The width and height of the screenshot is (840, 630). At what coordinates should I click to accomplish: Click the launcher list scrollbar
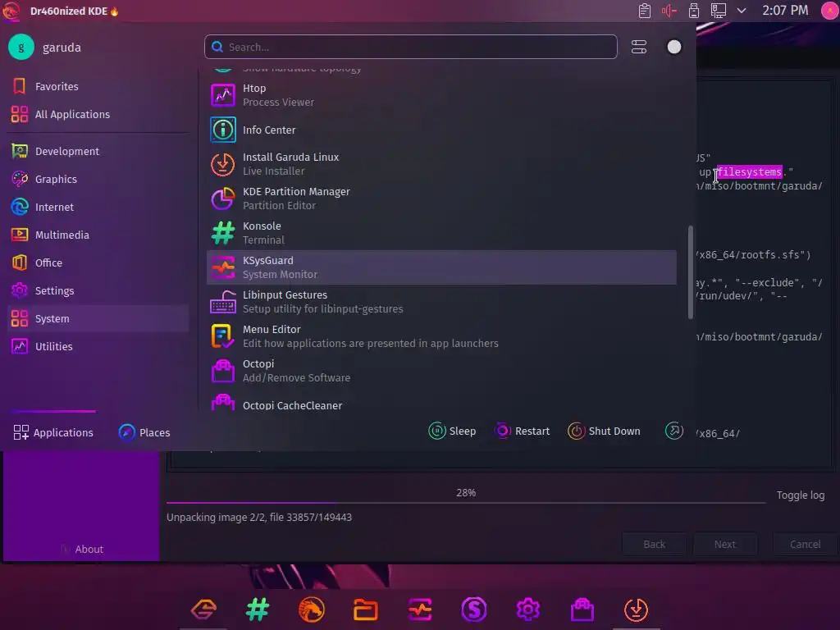tap(690, 272)
